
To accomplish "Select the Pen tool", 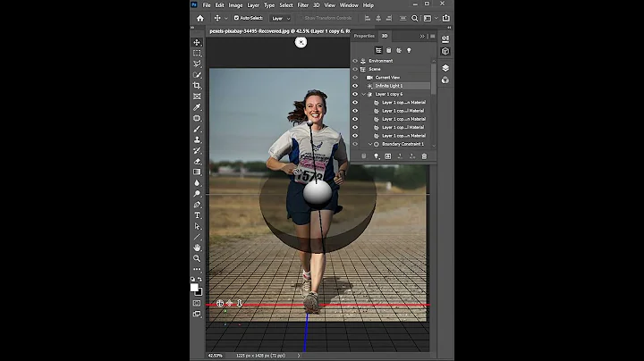I will click(197, 205).
